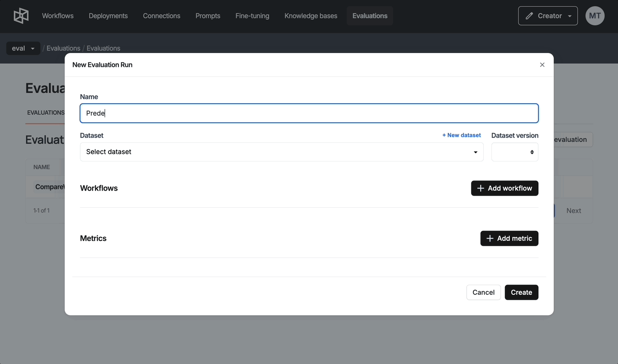Viewport: 618px width, 364px height.
Task: Open the Prompts navigation item
Action: coord(208,16)
